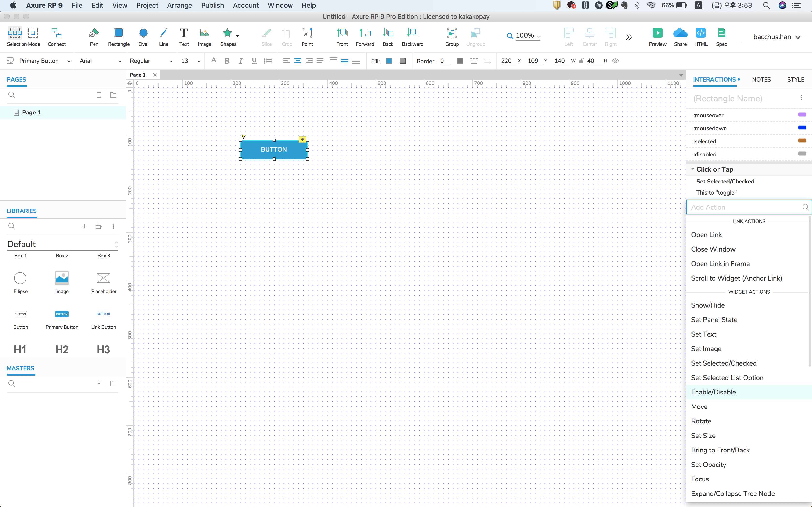Switch to the STYLE tab
The width and height of the screenshot is (812, 507).
click(795, 79)
